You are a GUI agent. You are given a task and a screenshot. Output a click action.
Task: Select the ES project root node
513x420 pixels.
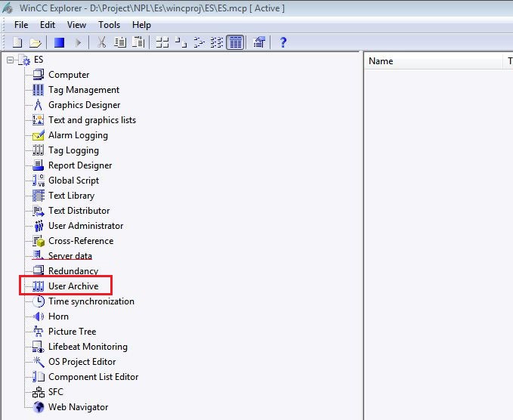(x=39, y=60)
